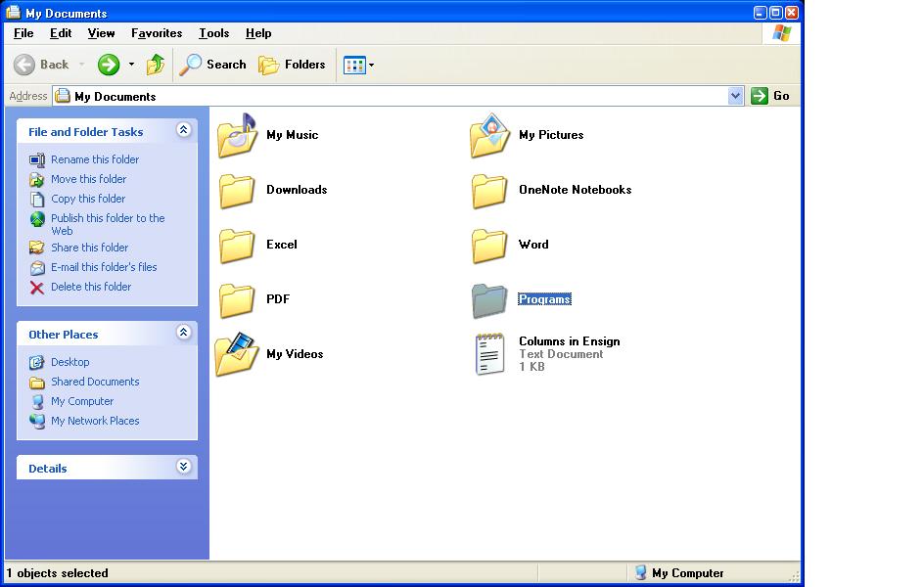Click Delete this folder link
924x587 pixels.
[x=91, y=287]
